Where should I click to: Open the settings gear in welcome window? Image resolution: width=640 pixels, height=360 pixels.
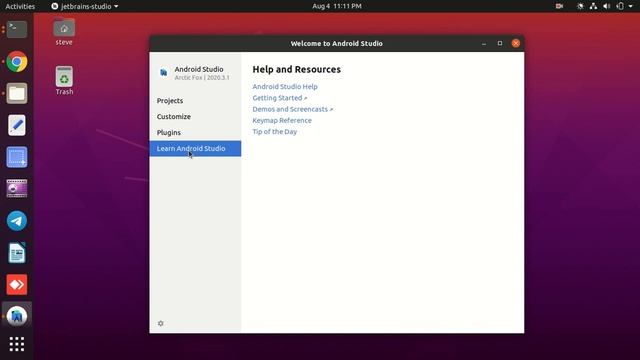tap(161, 323)
